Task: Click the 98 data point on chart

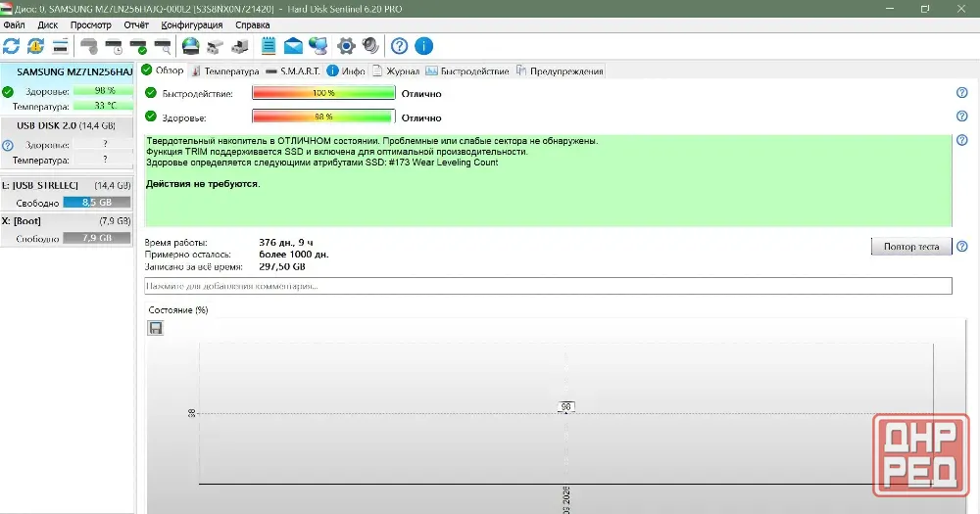Action: [x=565, y=407]
